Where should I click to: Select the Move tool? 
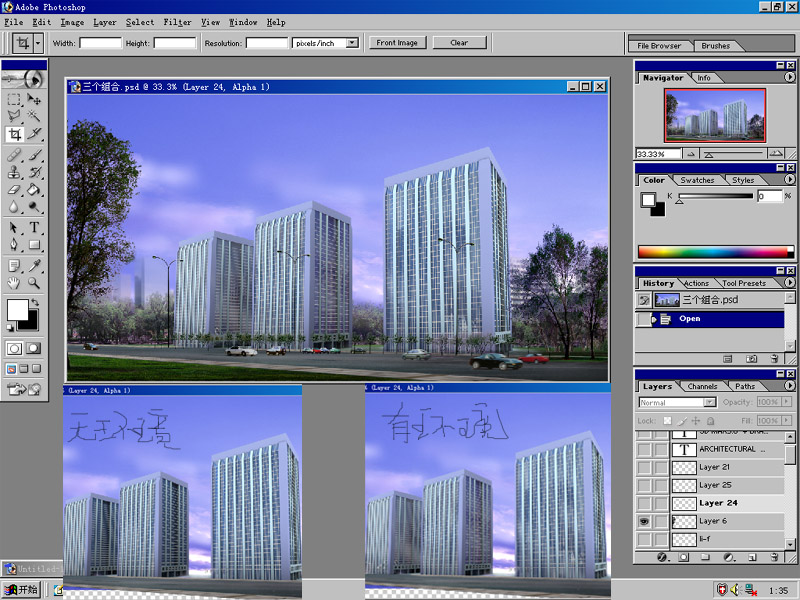point(34,99)
